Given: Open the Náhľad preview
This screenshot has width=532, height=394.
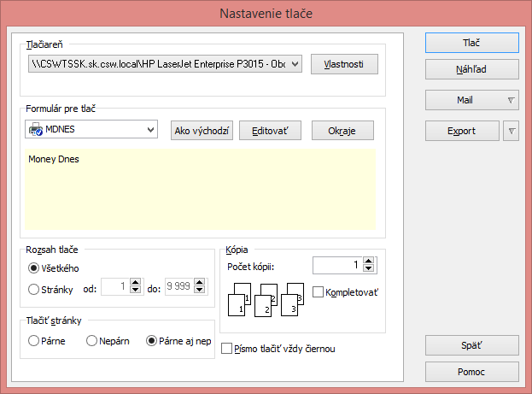Looking at the screenshot, I should [x=471, y=69].
